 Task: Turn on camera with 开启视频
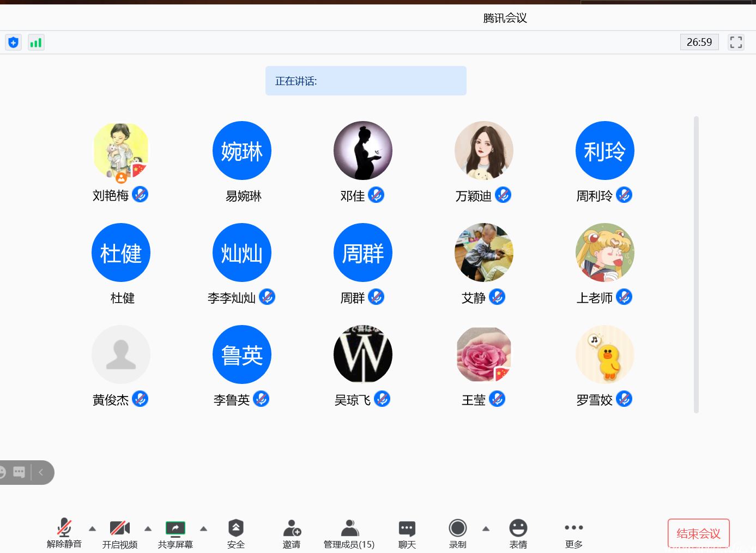tap(120, 528)
